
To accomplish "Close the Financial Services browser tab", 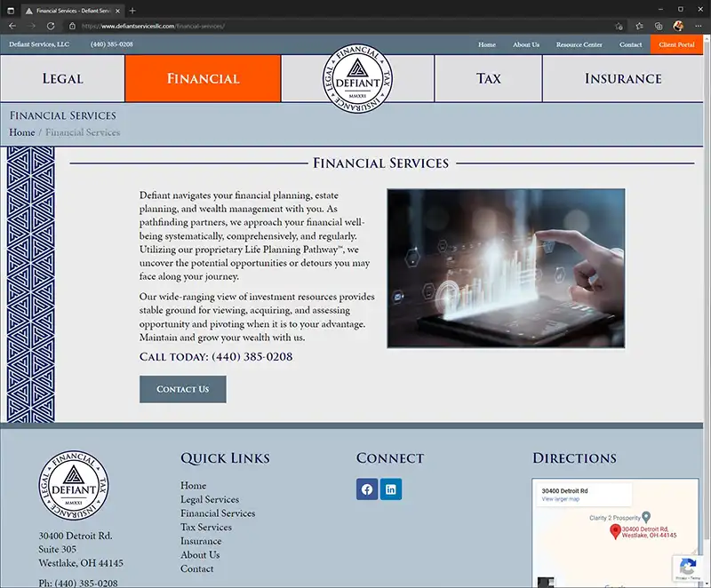I will [x=117, y=11].
